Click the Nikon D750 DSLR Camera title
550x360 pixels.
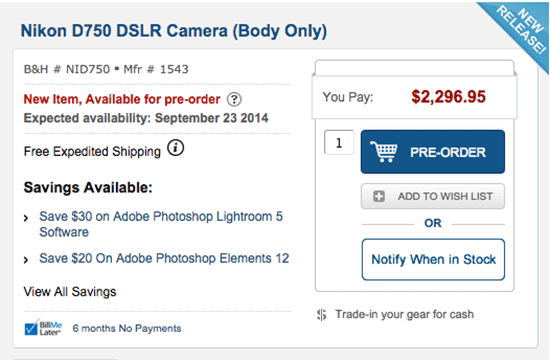click(x=174, y=31)
